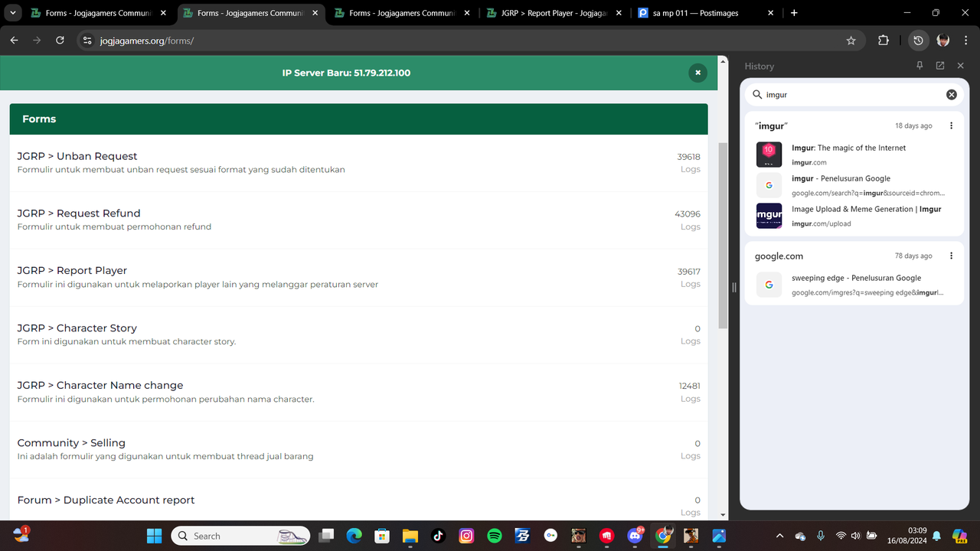Open Task View on the taskbar
The width and height of the screenshot is (980, 551).
[x=326, y=536]
